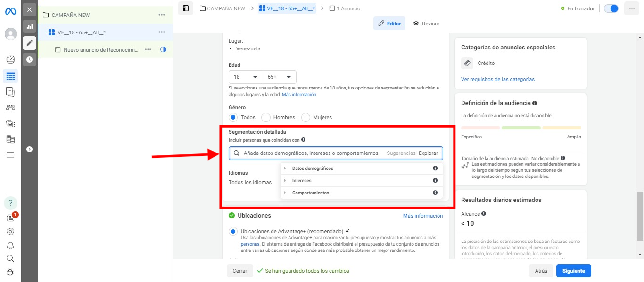
Task: Select the pencil edit icon in strip
Action: coord(29,43)
